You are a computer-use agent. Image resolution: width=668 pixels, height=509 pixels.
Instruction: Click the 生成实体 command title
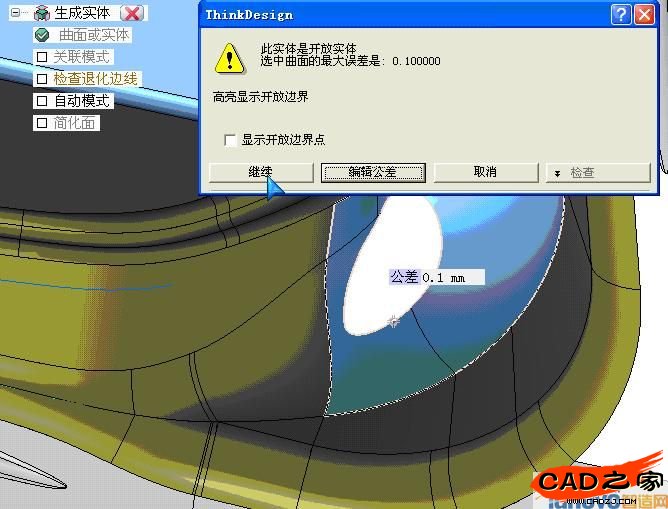[x=82, y=13]
